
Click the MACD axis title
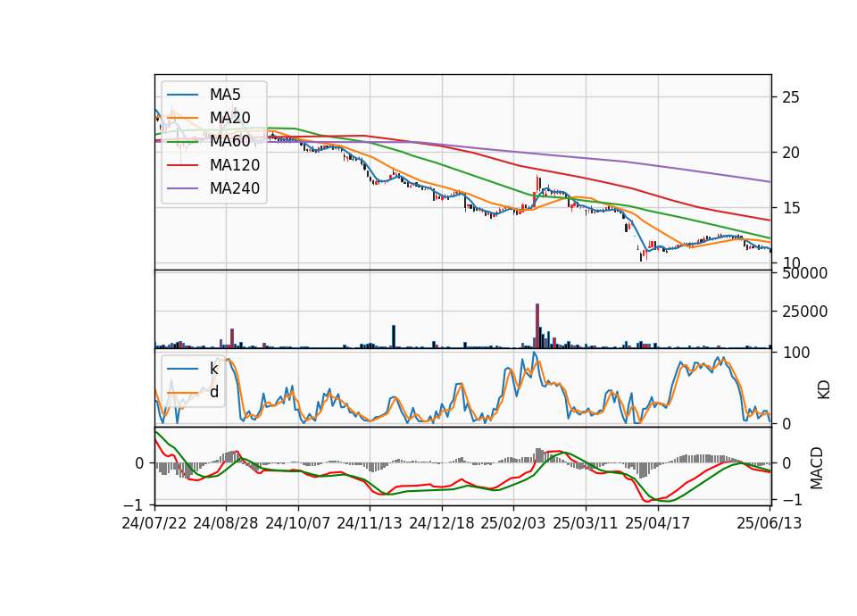(x=817, y=468)
